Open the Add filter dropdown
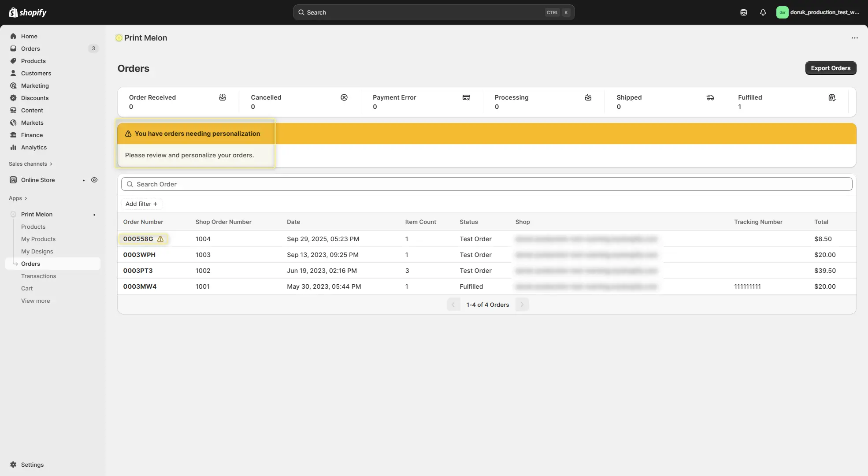The width and height of the screenshot is (868, 476). tap(141, 204)
